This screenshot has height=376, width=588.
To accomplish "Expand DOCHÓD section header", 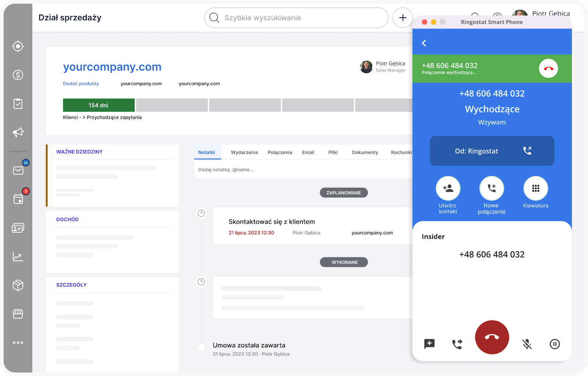I will tap(67, 219).
